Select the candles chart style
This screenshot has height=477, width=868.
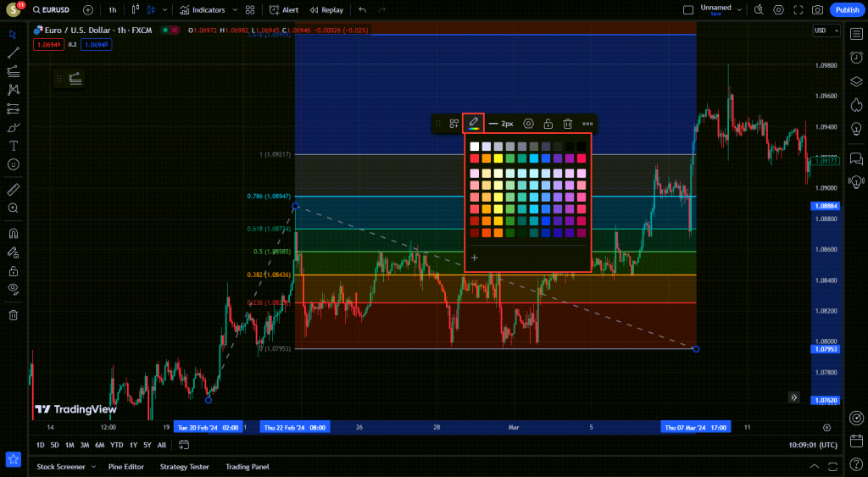pos(151,10)
